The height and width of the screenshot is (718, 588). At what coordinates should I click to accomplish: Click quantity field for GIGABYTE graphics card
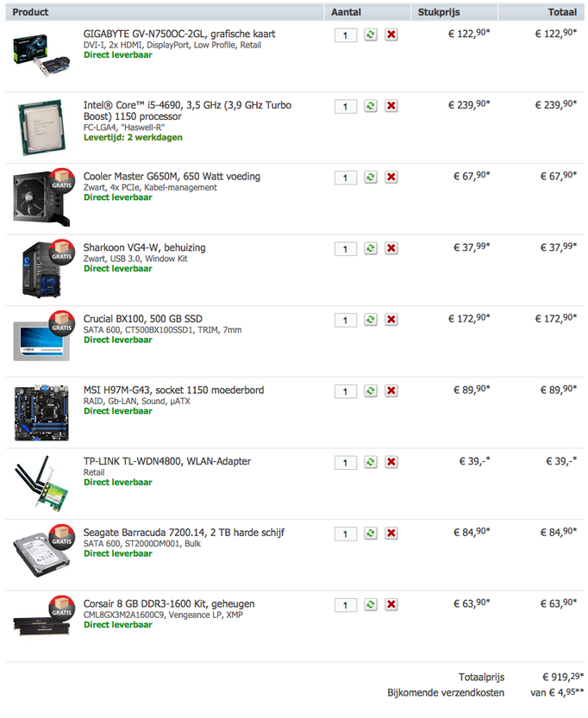pos(346,35)
